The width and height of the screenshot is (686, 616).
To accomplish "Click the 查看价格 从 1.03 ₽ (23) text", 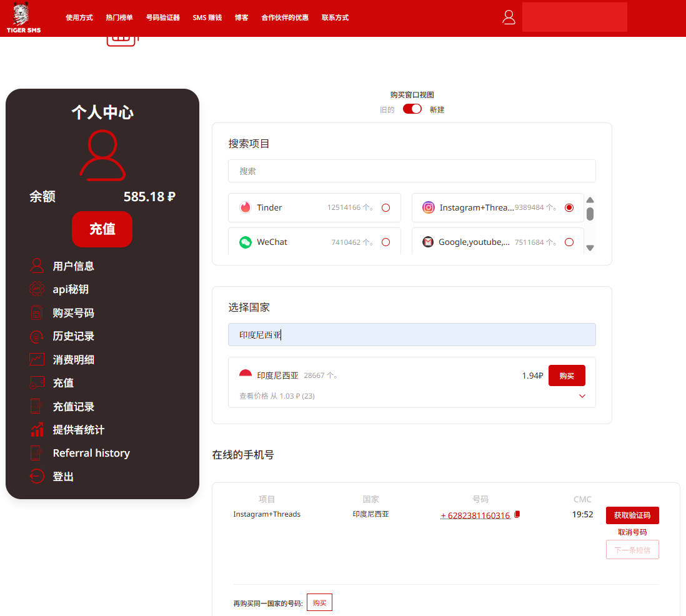I will 277,396.
